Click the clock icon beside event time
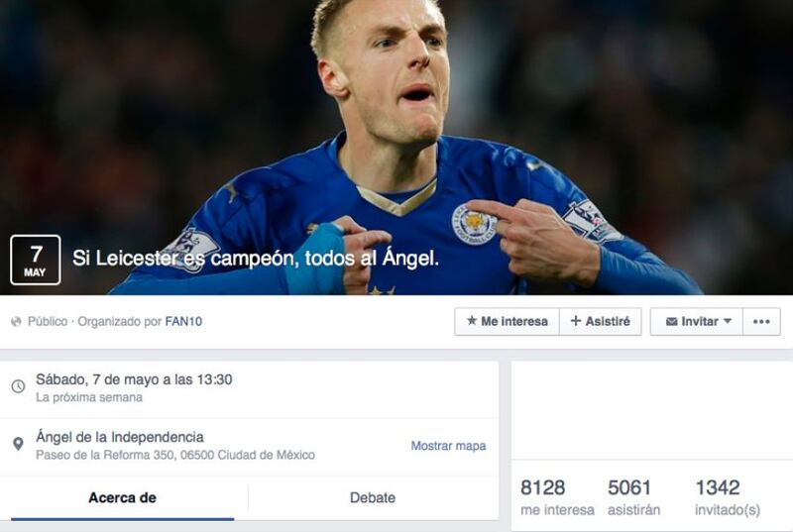793x532 pixels. 18,386
